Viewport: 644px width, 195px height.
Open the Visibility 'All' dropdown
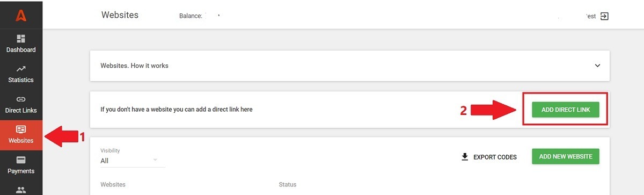pyautogui.click(x=133, y=161)
